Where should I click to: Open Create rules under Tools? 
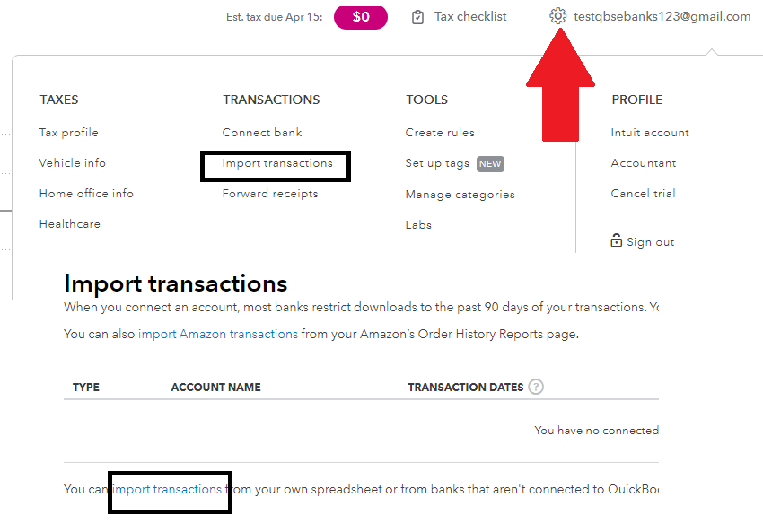[440, 133]
